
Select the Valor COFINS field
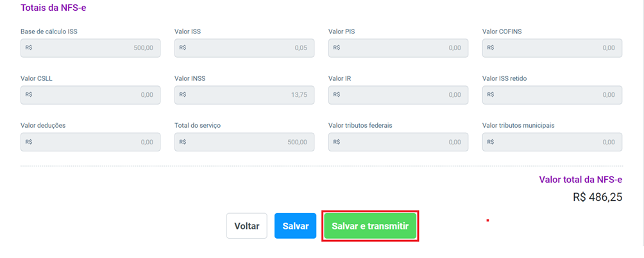click(x=552, y=48)
